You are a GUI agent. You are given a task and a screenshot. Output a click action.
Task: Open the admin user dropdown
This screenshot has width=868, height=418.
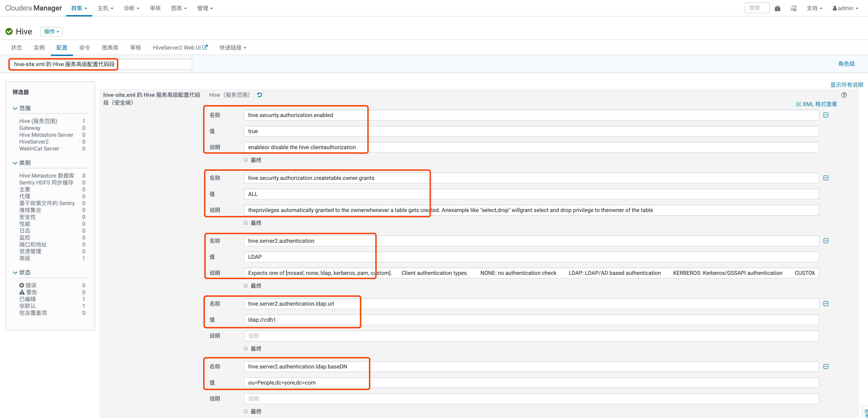click(x=845, y=8)
